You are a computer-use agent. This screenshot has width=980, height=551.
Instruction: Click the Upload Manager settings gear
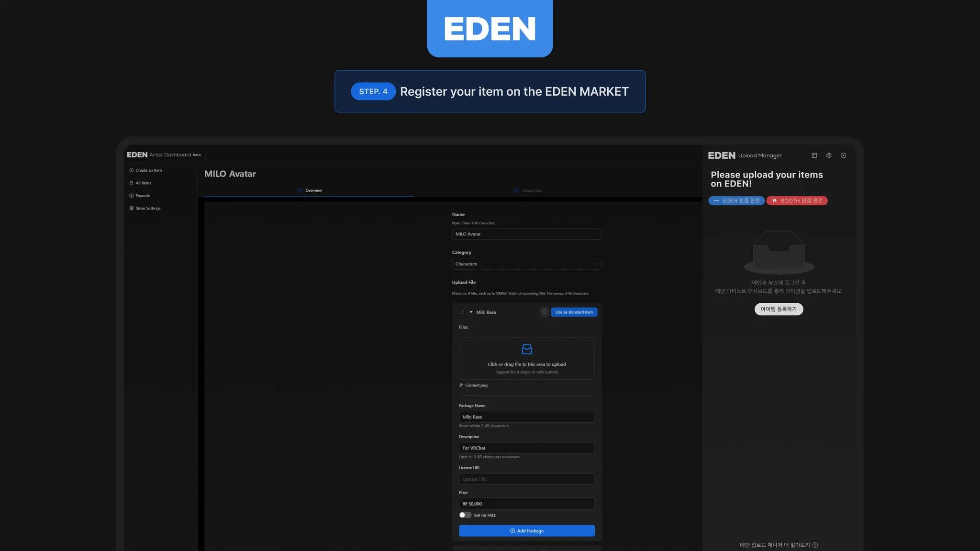click(829, 155)
